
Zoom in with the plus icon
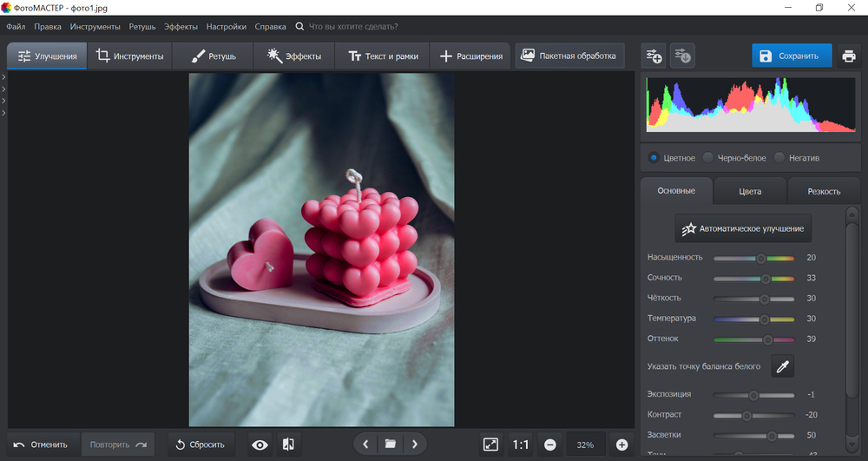[x=621, y=445]
